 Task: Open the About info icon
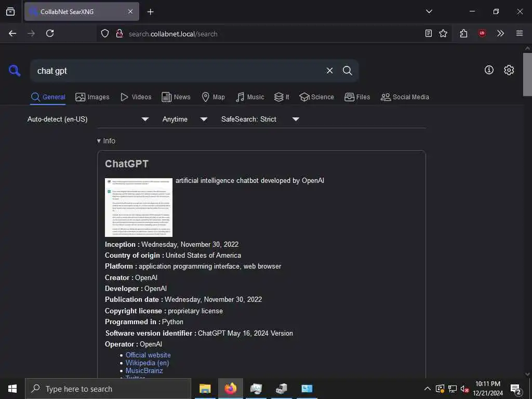[x=489, y=70]
